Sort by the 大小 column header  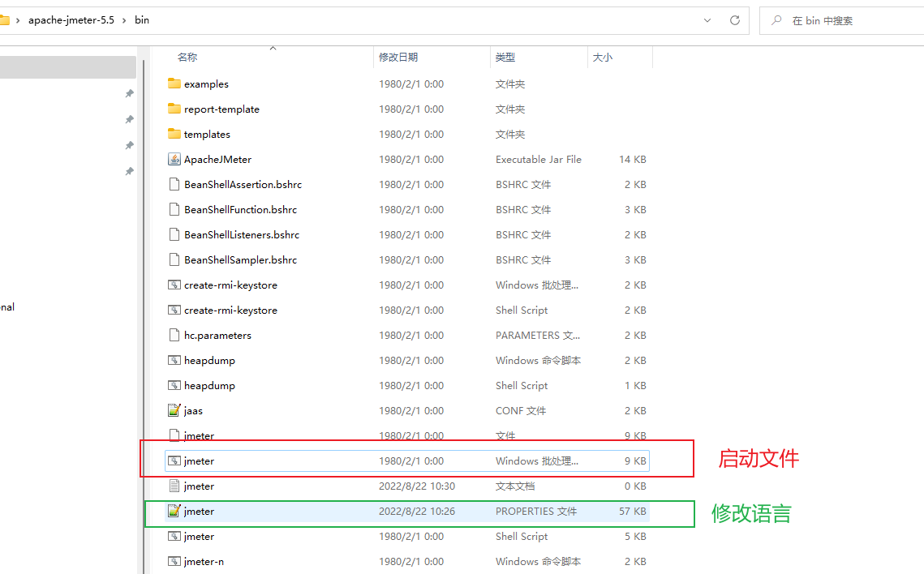pos(602,57)
